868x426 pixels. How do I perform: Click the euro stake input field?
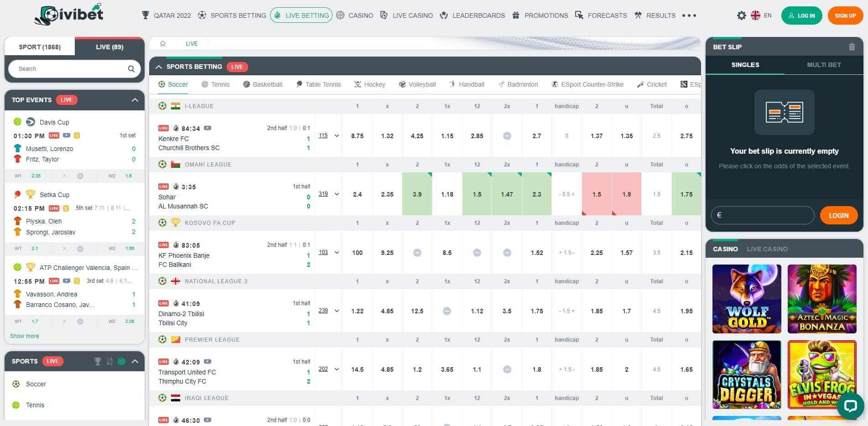[762, 215]
